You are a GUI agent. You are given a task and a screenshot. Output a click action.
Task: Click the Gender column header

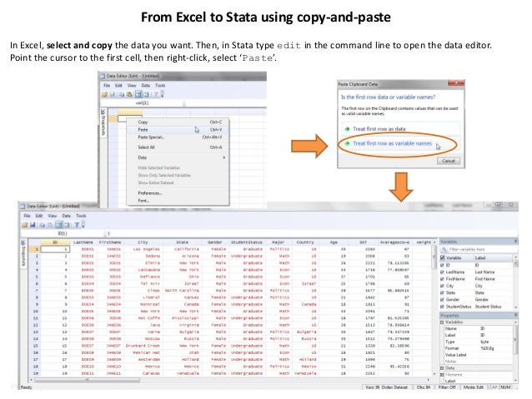pos(215,242)
